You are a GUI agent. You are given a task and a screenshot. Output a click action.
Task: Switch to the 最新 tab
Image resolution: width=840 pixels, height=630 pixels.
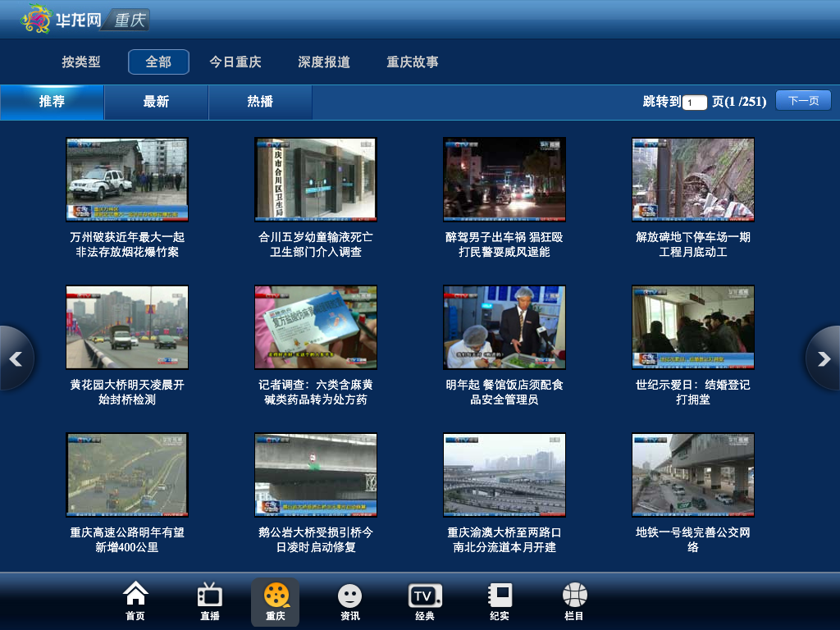[x=156, y=102]
